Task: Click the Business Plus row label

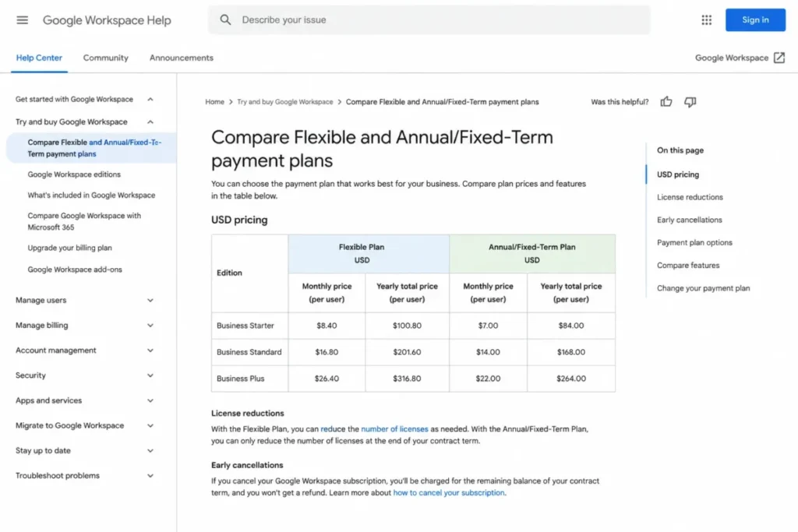Action: click(x=240, y=379)
